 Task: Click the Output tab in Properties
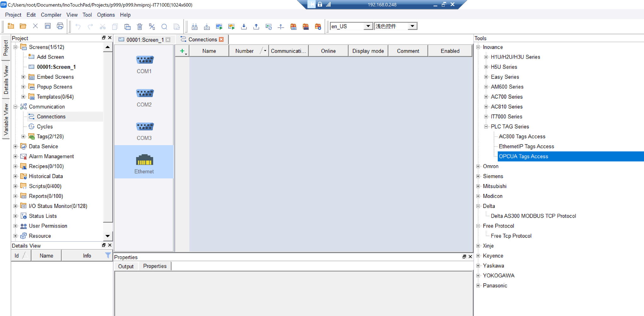[126, 266]
